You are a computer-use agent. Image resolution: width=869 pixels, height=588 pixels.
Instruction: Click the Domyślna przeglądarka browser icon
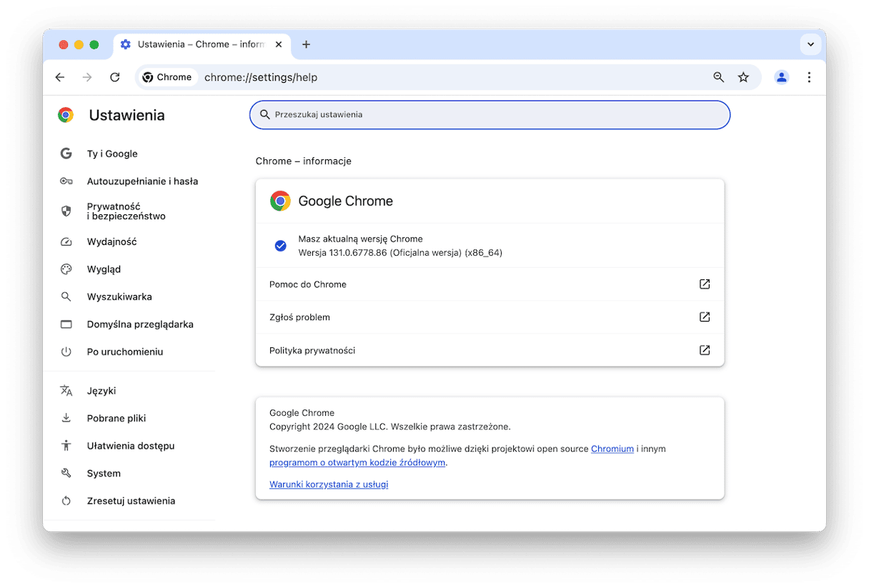(x=66, y=324)
